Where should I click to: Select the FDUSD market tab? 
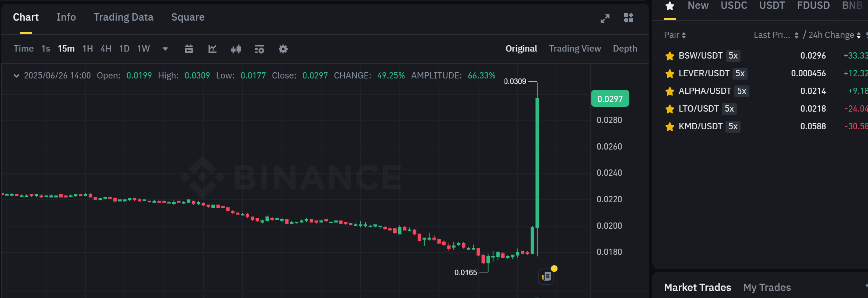(813, 6)
